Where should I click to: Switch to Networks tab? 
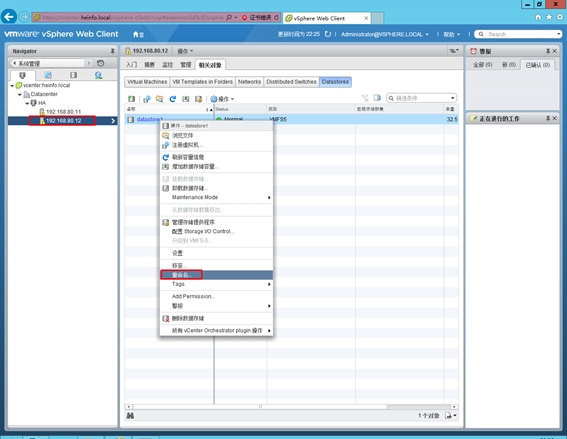point(250,82)
